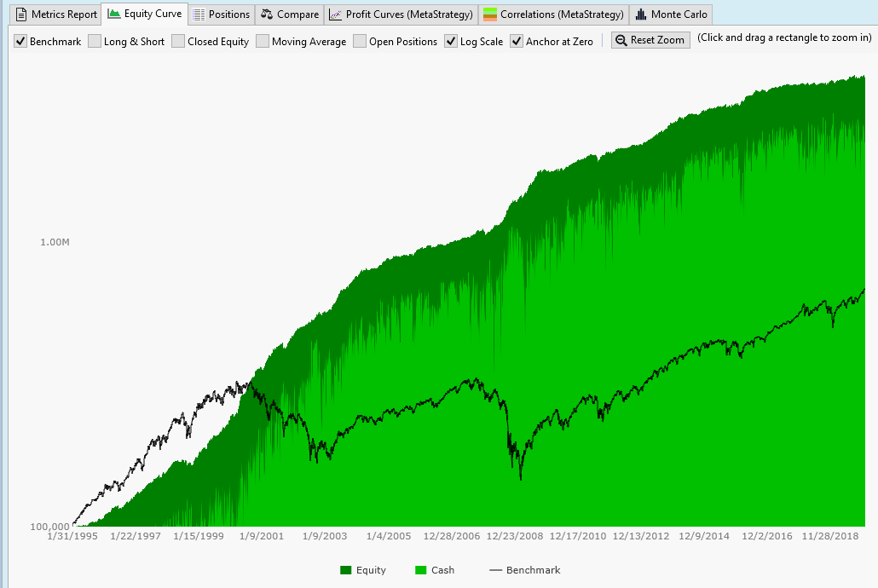This screenshot has width=878, height=588.
Task: Open the Positions tab
Action: click(221, 14)
